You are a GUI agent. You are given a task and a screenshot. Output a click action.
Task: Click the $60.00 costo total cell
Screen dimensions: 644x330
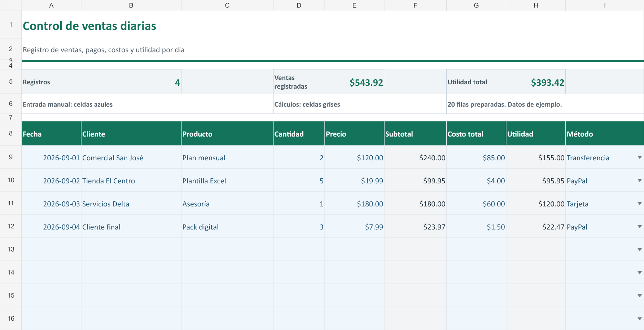point(476,204)
